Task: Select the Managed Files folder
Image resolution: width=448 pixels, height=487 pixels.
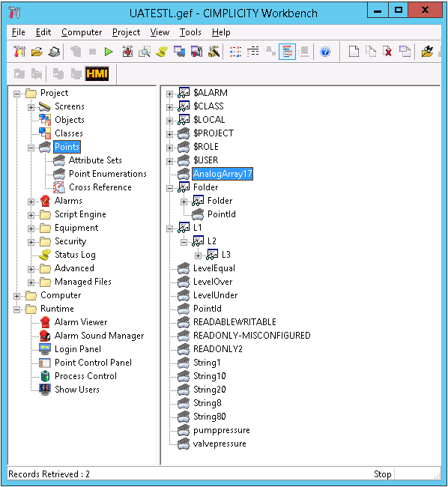Action: (83, 282)
